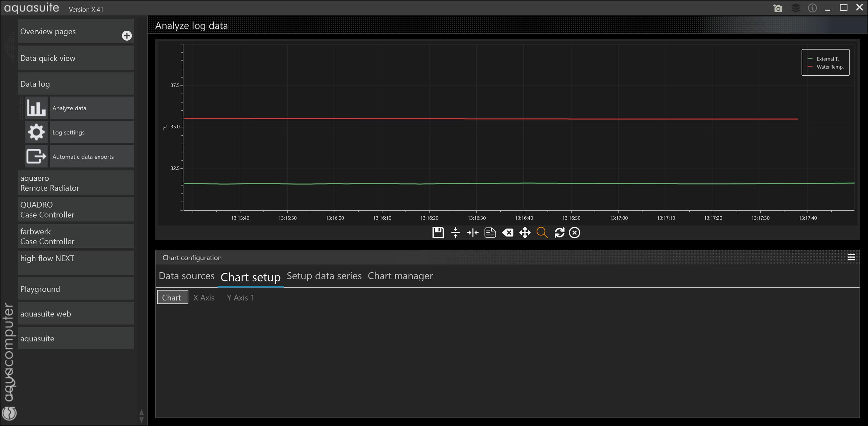Click sidebar scroll up arrow

point(141,412)
